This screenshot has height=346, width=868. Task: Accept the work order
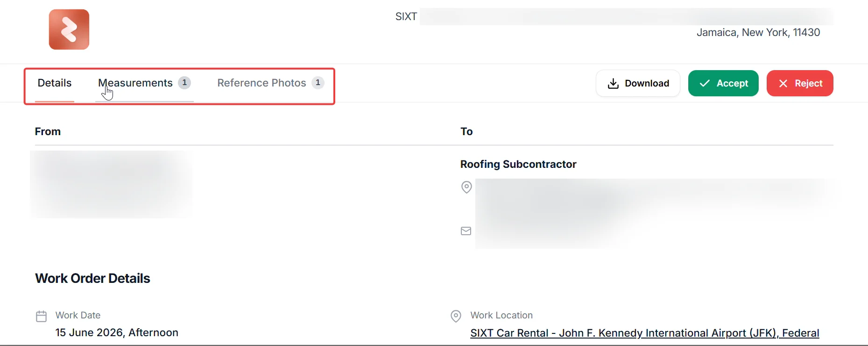coord(723,83)
